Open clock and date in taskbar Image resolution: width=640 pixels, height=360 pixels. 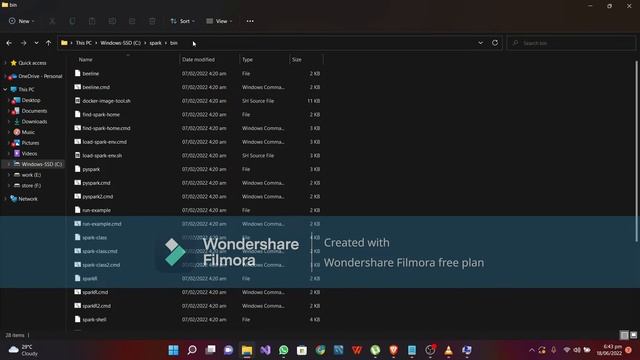tap(609, 350)
